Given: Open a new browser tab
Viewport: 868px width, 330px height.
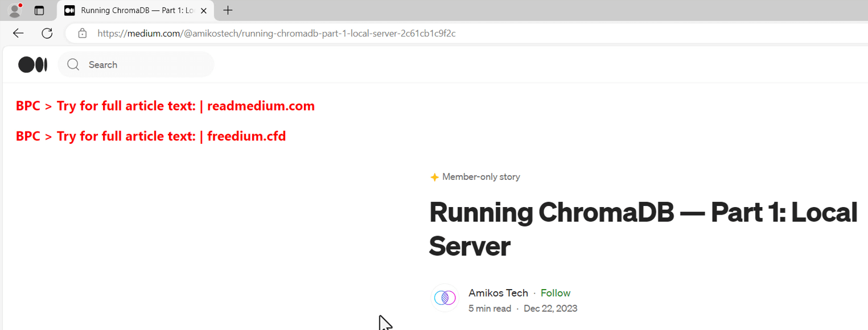Looking at the screenshot, I should tap(228, 10).
